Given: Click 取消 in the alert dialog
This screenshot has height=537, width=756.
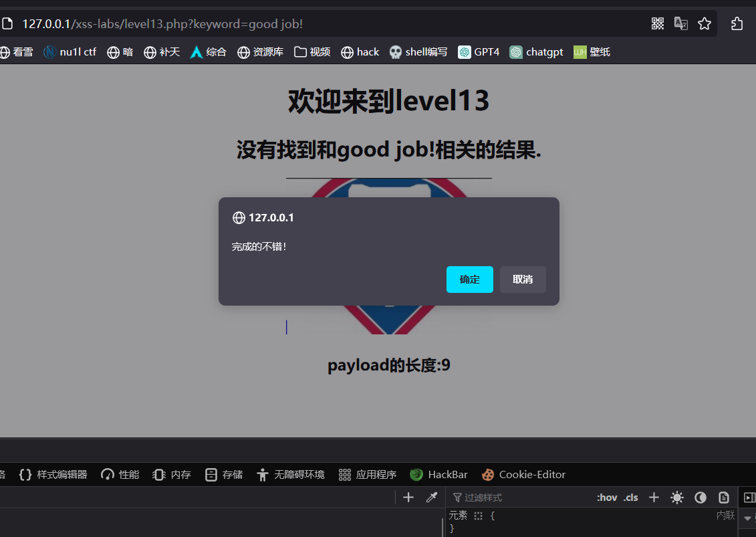Looking at the screenshot, I should point(523,279).
